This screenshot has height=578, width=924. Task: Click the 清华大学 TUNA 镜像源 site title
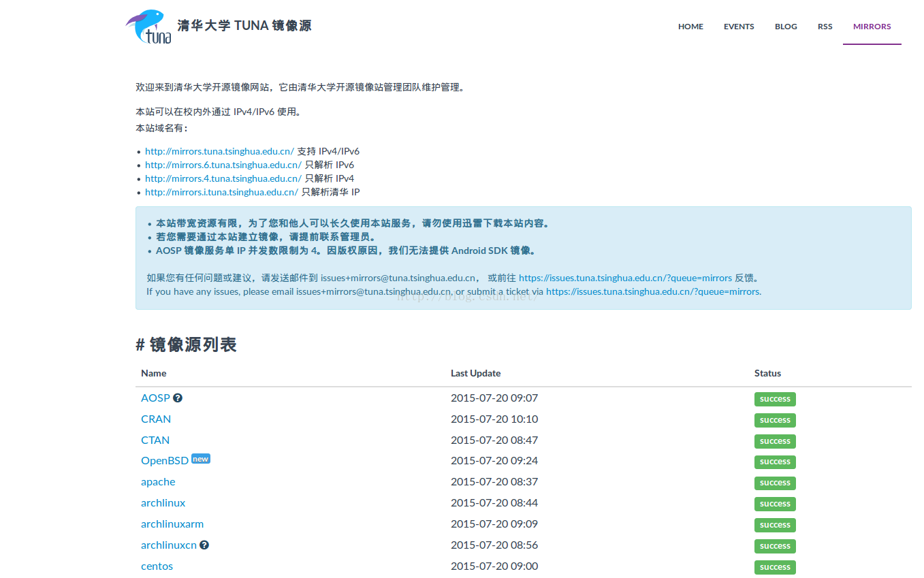coord(244,26)
